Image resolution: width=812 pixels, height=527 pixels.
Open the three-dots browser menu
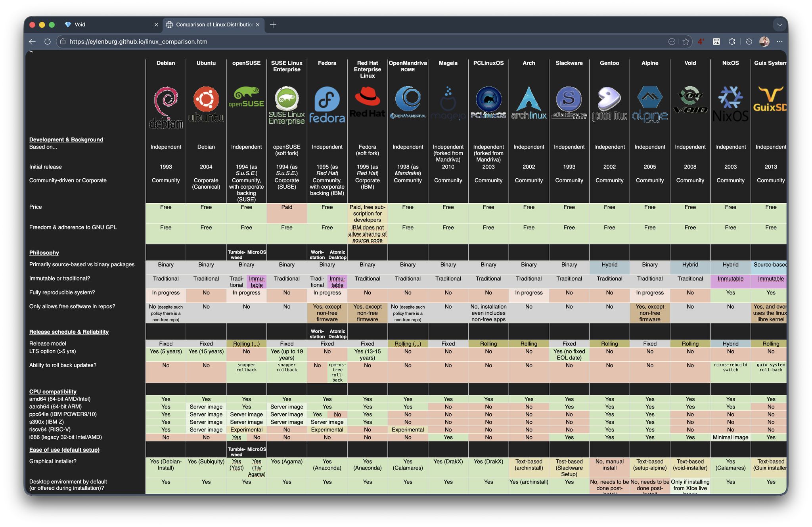coord(779,42)
